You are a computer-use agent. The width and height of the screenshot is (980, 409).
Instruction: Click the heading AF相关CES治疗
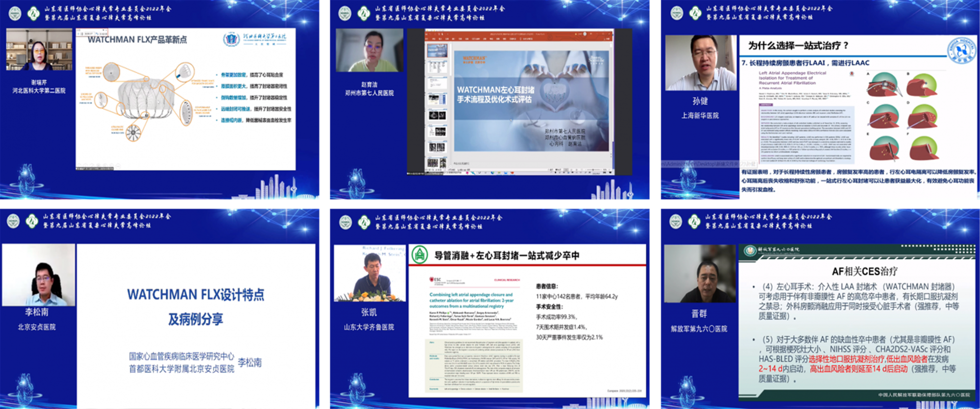point(864,271)
